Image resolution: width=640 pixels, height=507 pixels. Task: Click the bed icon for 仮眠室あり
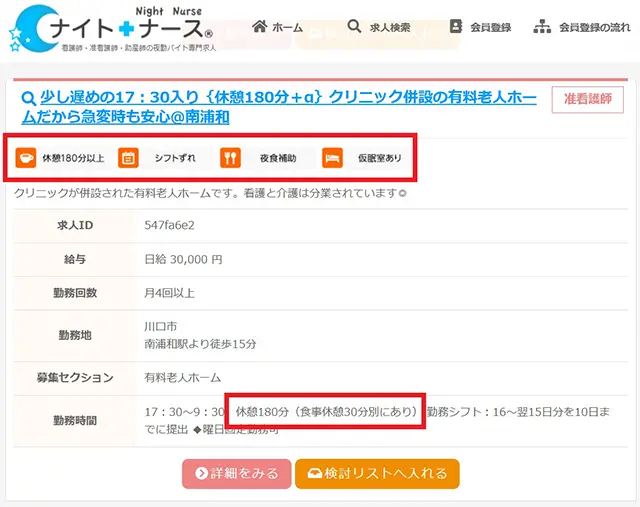(332, 158)
